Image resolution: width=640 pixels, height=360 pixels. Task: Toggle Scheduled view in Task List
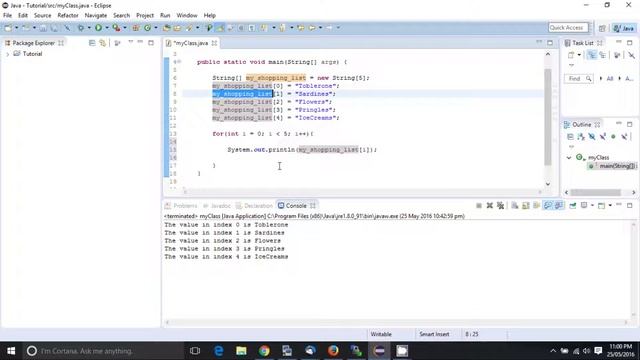tap(602, 55)
